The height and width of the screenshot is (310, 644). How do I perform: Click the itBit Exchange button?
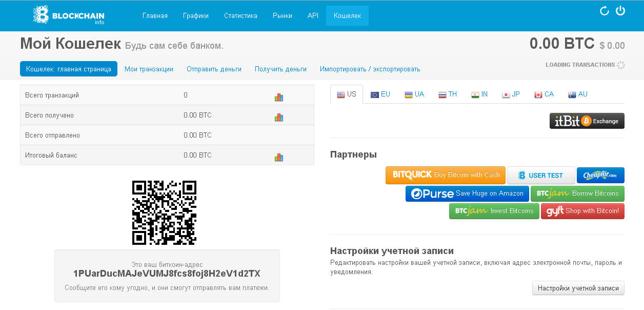click(x=587, y=121)
